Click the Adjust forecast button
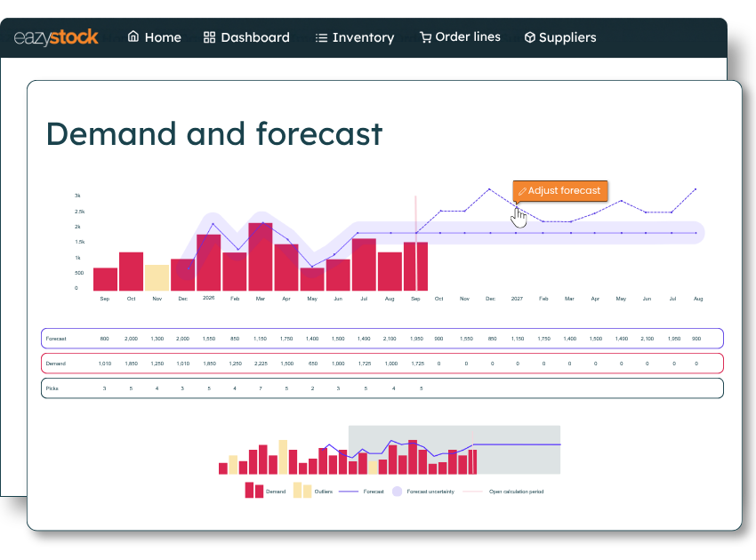Screen dimensions: 756x560 point(559,191)
